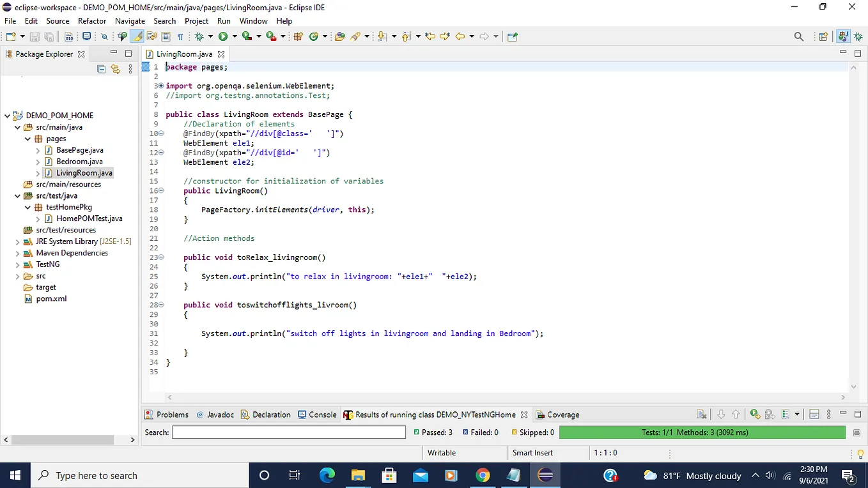Toggle the Java perspective icon
The image size is (868, 488).
click(843, 36)
